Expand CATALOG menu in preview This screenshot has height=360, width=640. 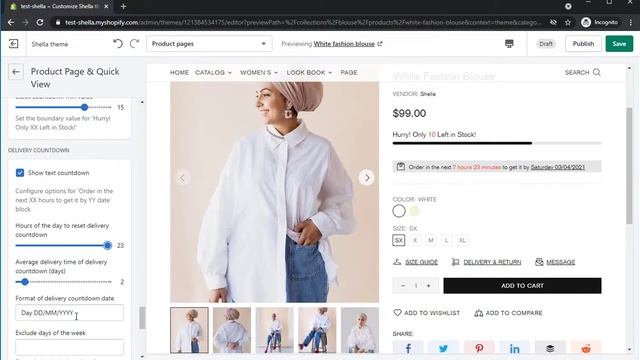(x=213, y=72)
